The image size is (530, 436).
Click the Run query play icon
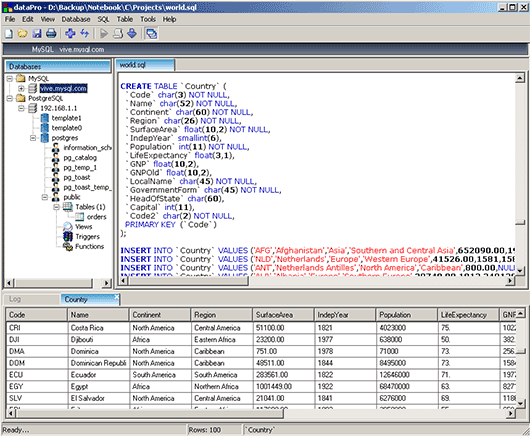104,33
